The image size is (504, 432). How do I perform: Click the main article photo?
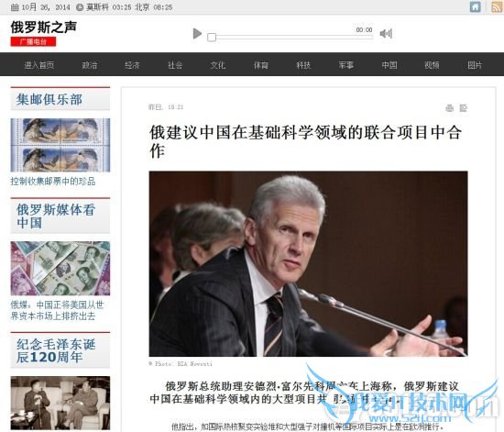[308, 263]
